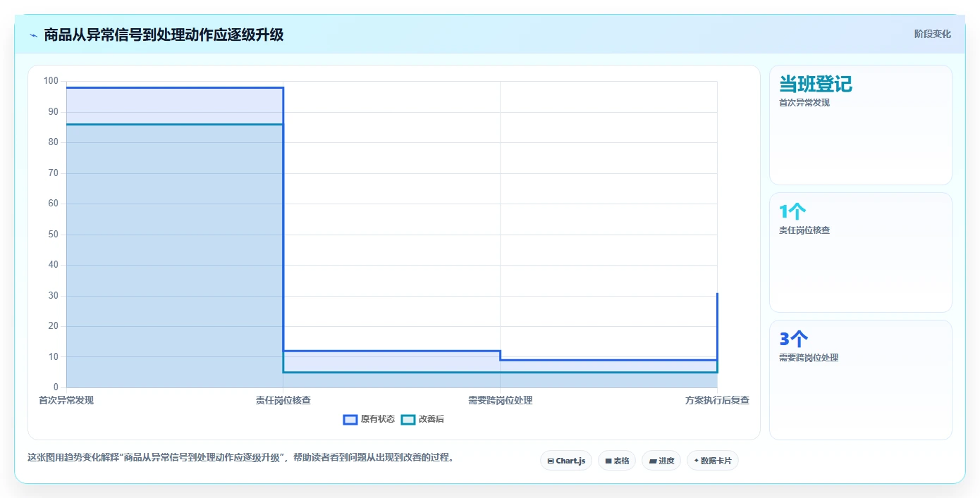Click the page title 商品从异常信号到处理动作应逐级升级
Screen dimensions: 980x498
click(164, 35)
